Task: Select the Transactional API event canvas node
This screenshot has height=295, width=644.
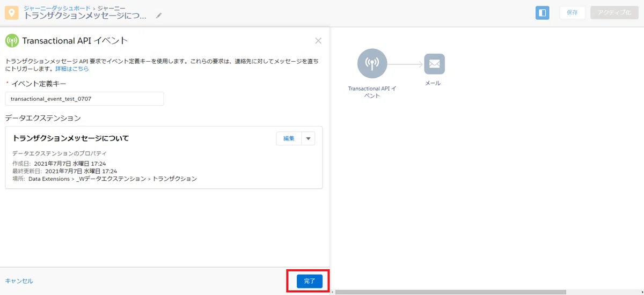Action: click(x=371, y=64)
